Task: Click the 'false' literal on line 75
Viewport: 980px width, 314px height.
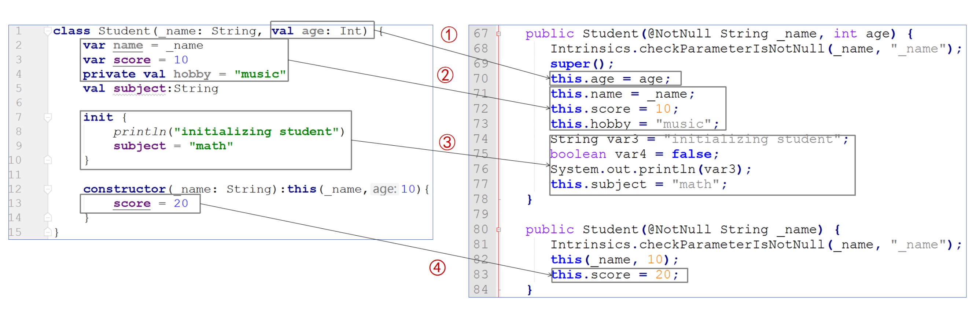Action: coord(691,154)
